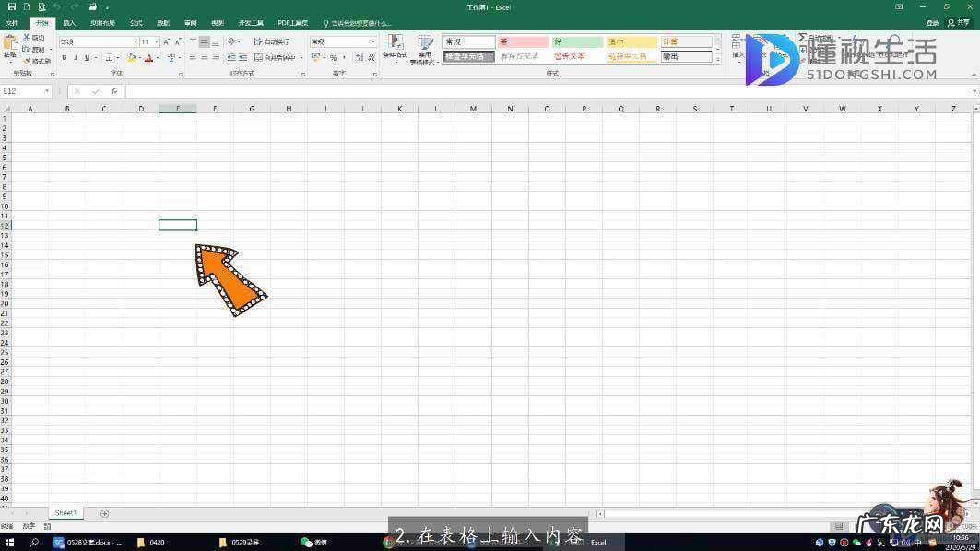Viewport: 980px width, 551px height.
Task: Click the Format Painter brush icon
Action: (28, 62)
